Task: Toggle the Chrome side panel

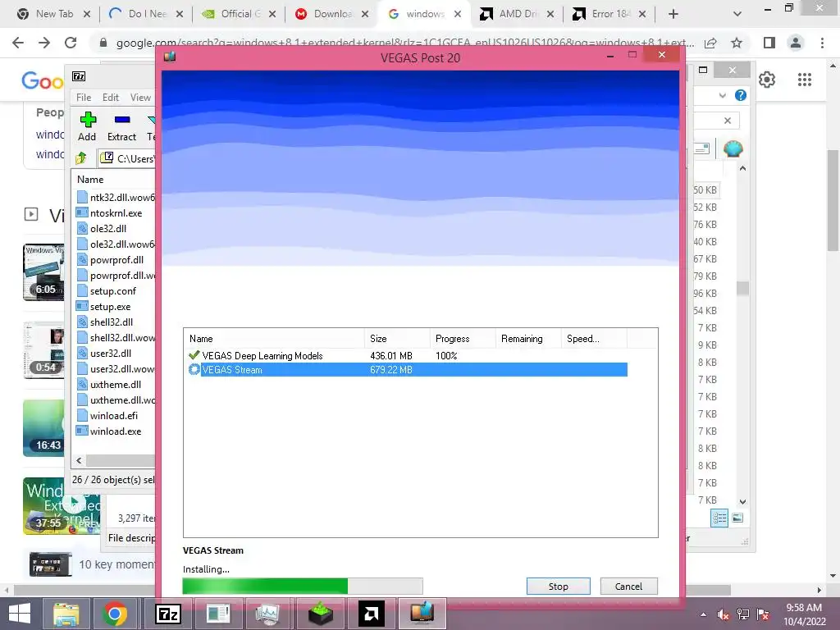Action: point(769,43)
